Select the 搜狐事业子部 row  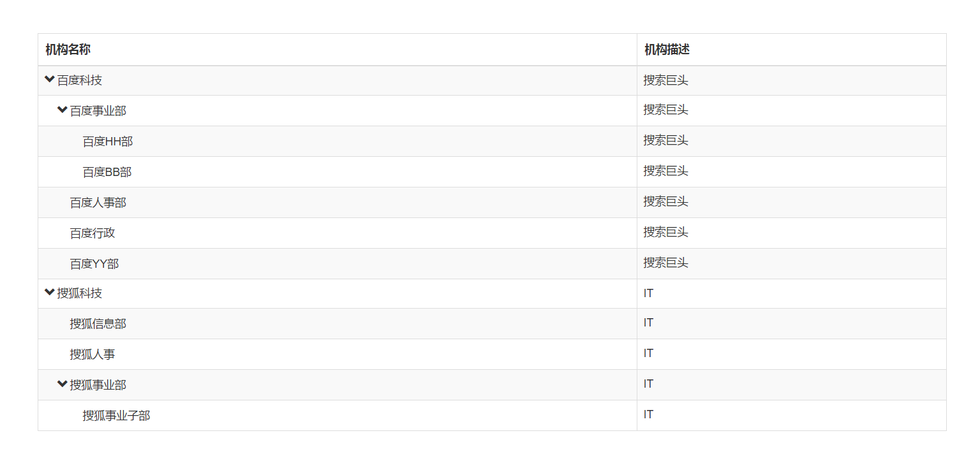click(x=116, y=416)
